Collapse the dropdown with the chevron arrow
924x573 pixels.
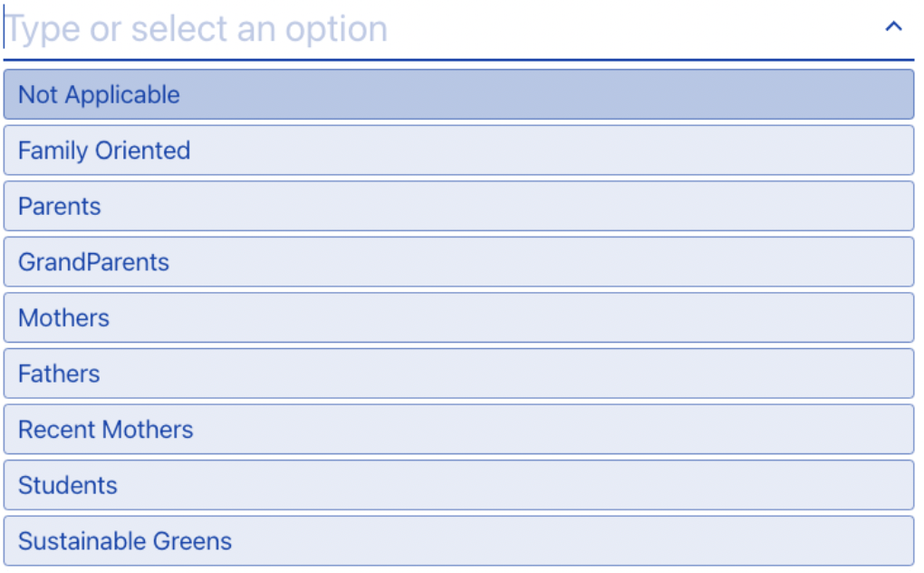pos(893,26)
